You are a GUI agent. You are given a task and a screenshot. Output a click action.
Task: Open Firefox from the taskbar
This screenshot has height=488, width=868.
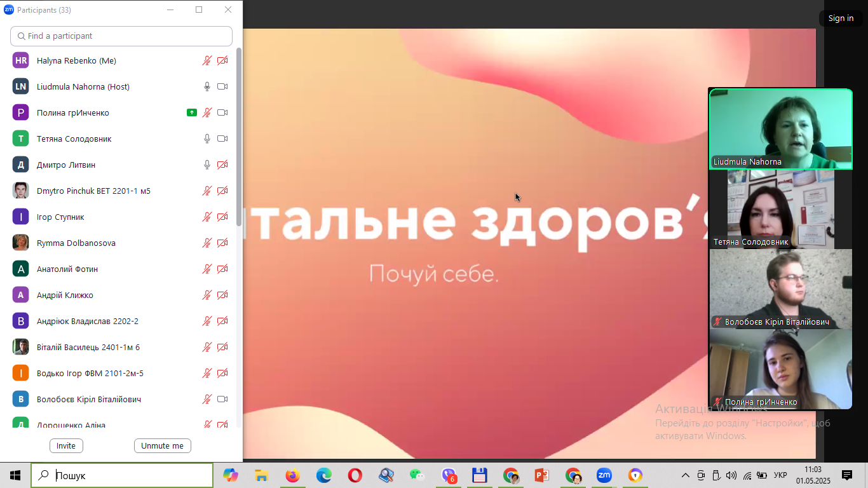(292, 475)
